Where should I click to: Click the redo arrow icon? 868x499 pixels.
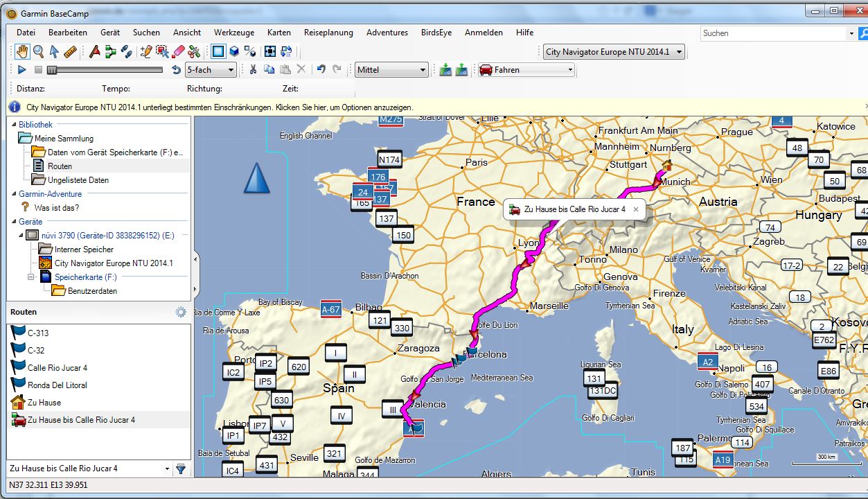coord(337,69)
